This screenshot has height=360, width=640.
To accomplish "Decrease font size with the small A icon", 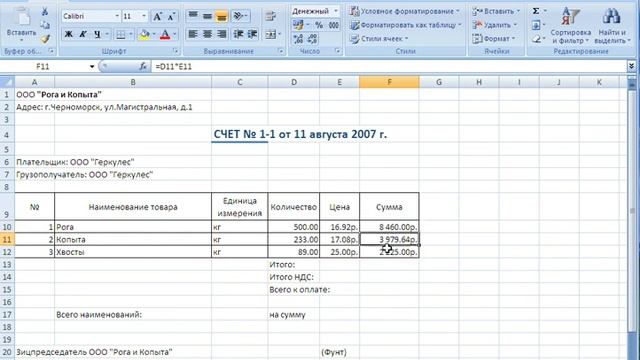I will [x=171, y=17].
